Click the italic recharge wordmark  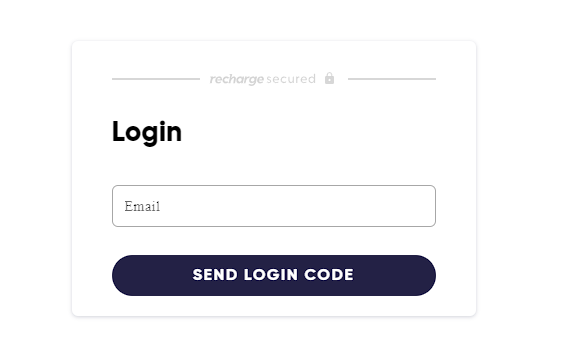pyautogui.click(x=237, y=79)
